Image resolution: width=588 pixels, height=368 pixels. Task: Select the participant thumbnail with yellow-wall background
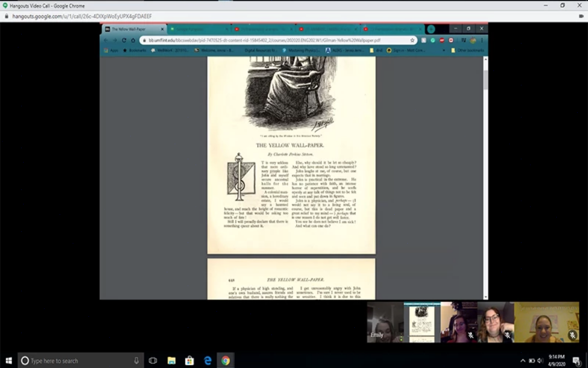point(547,322)
